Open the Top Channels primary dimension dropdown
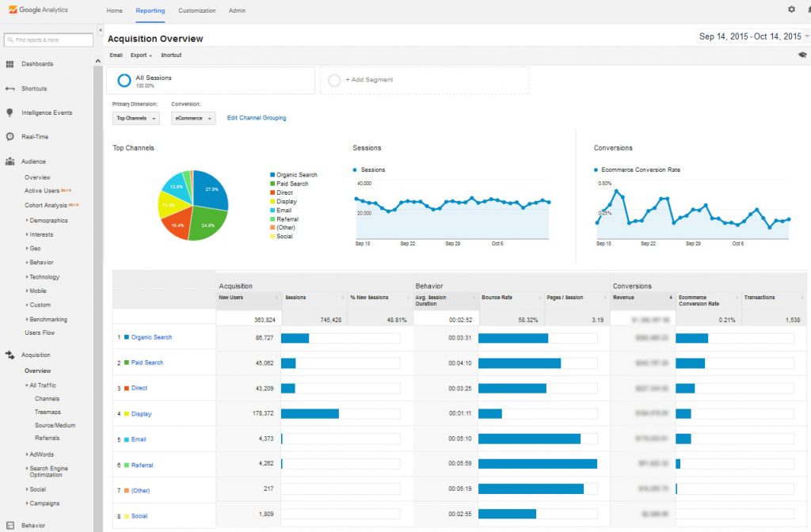This screenshot has height=532, width=811. (x=136, y=118)
